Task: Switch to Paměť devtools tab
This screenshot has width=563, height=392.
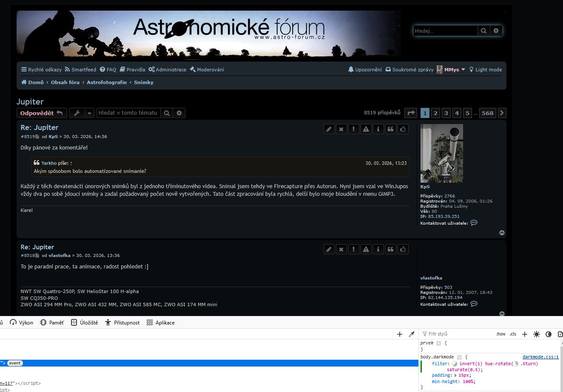Action: [52, 323]
